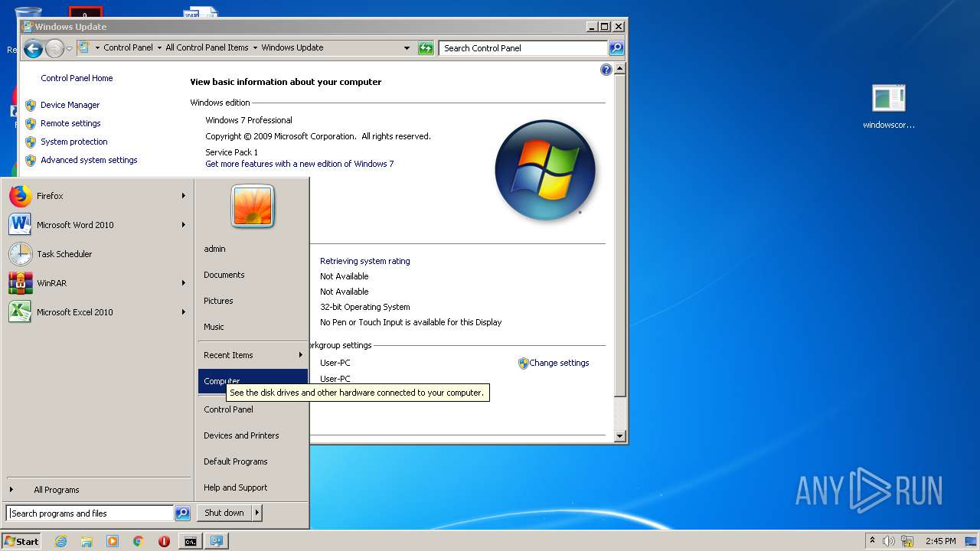Viewport: 980px width, 551px height.
Task: Select the windowscor desktop file icon
Action: tap(889, 106)
